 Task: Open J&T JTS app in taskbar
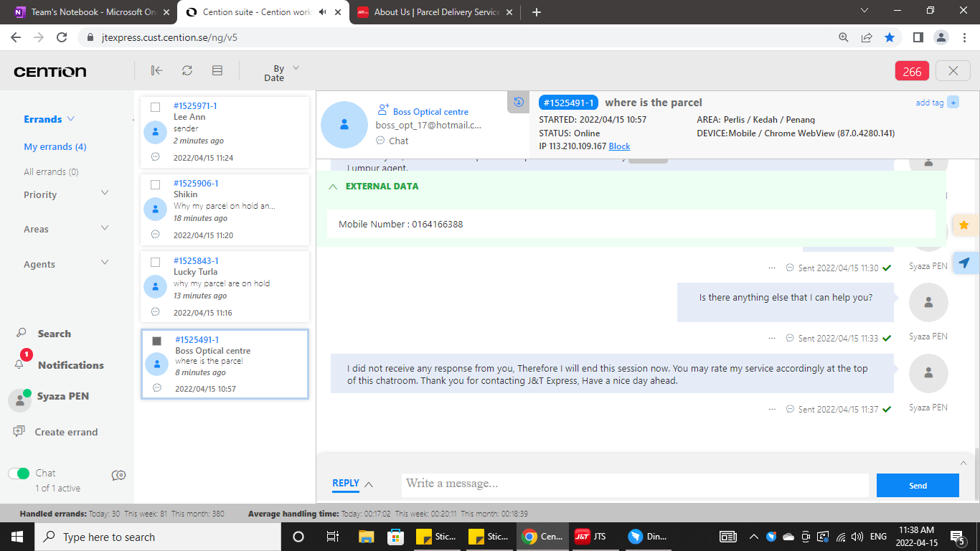[590, 536]
